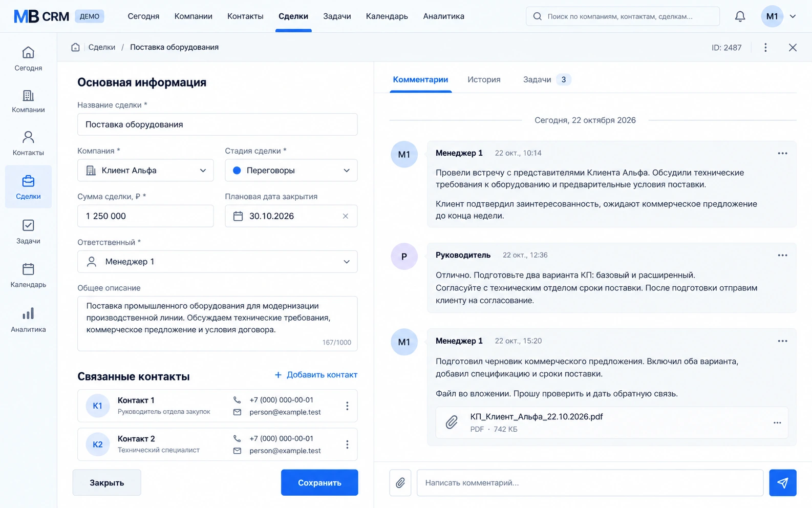Image resolution: width=812 pixels, height=508 pixels.
Task: Open options for Руководитель's comment
Action: pyautogui.click(x=782, y=255)
